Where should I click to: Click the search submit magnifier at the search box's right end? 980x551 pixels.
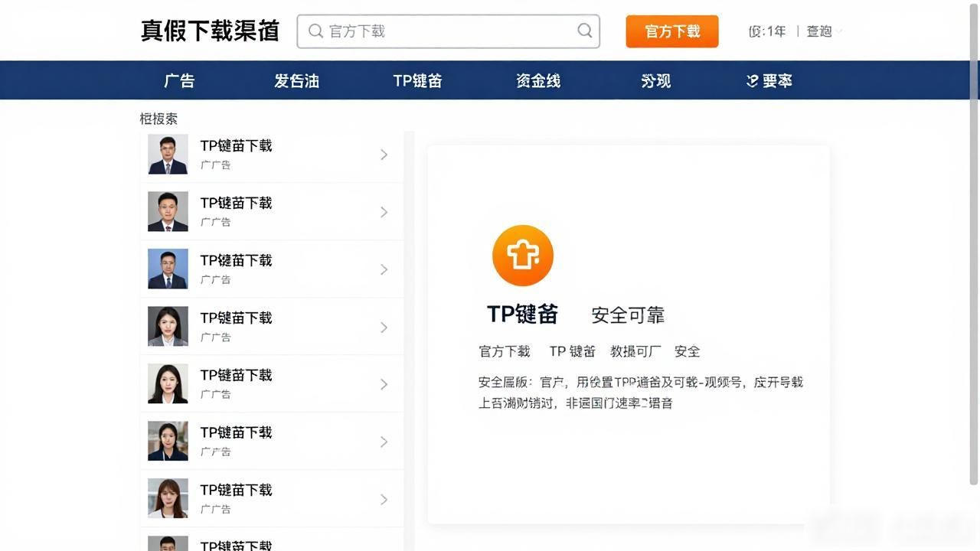(585, 31)
